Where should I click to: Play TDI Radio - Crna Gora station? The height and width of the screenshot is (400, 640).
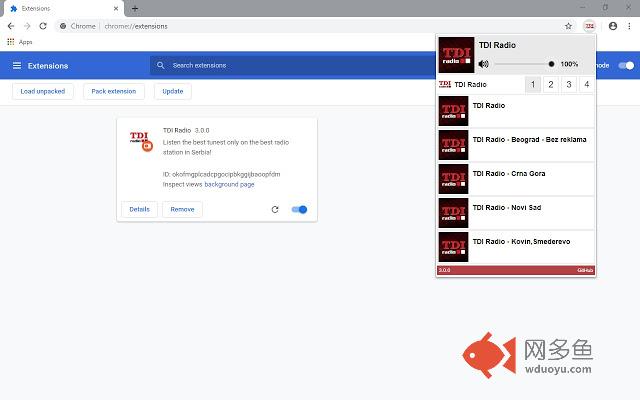tap(516, 179)
